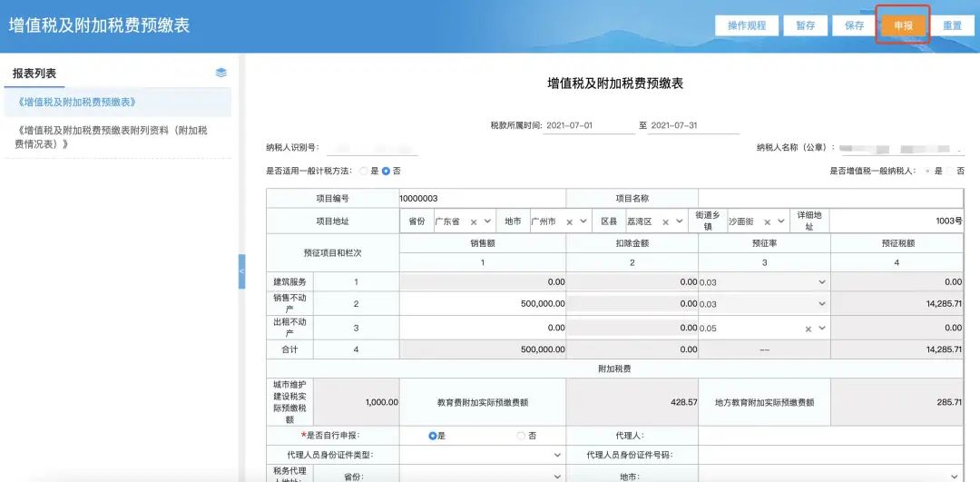Click the 销售不动产 销售额 field
The height and width of the screenshot is (482, 980).
[x=482, y=304]
